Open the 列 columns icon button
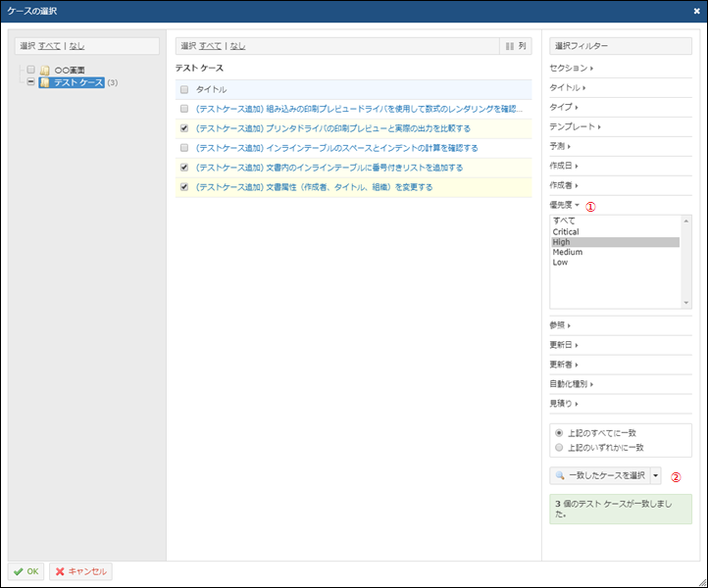Viewport: 708px width, 588px height. 516,46
